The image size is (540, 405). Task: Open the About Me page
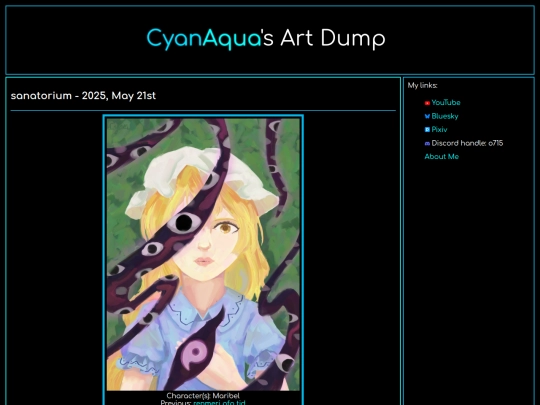click(442, 157)
